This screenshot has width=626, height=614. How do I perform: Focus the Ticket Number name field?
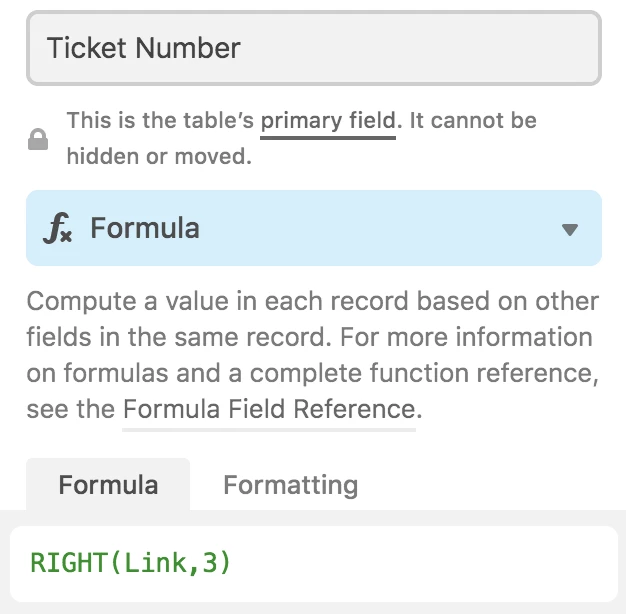pyautogui.click(x=314, y=48)
